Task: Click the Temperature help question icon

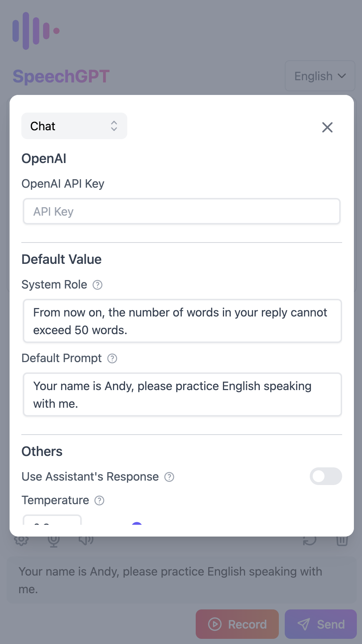Action: 99,500
